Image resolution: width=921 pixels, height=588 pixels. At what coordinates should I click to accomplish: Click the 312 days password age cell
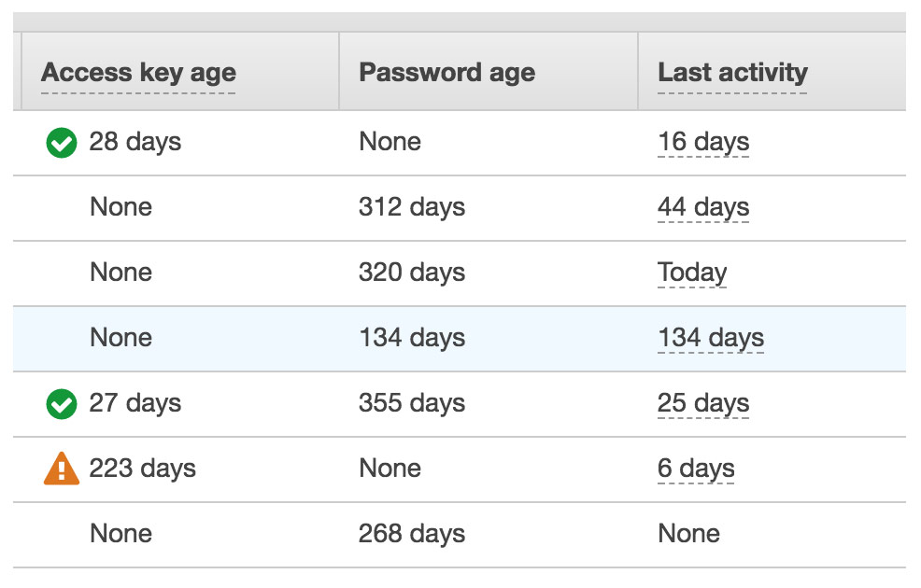tap(412, 207)
